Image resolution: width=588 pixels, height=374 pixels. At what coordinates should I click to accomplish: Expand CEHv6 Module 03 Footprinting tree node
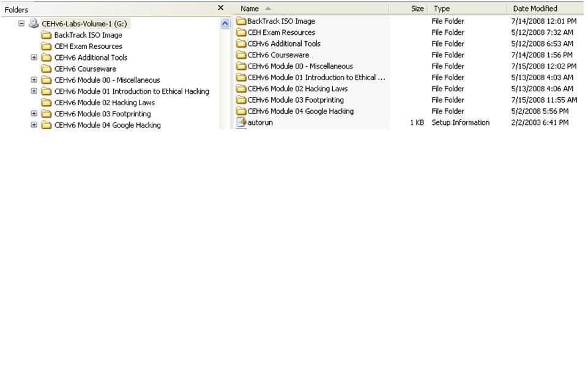click(x=34, y=114)
